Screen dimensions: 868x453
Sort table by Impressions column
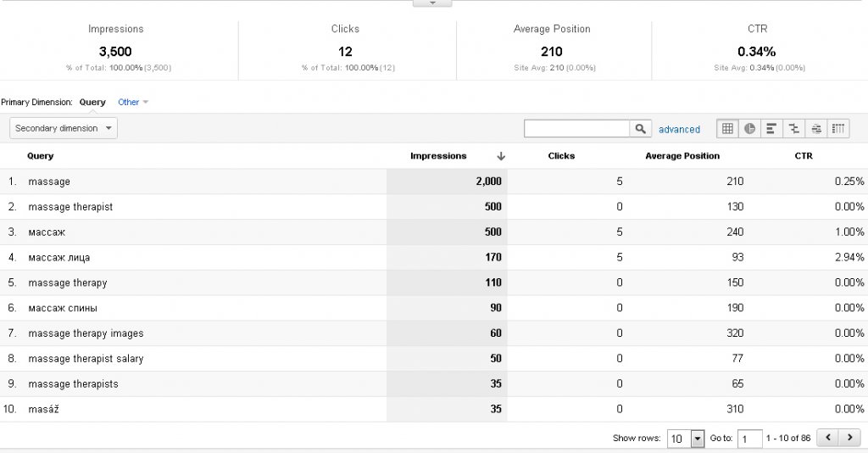[438, 156]
